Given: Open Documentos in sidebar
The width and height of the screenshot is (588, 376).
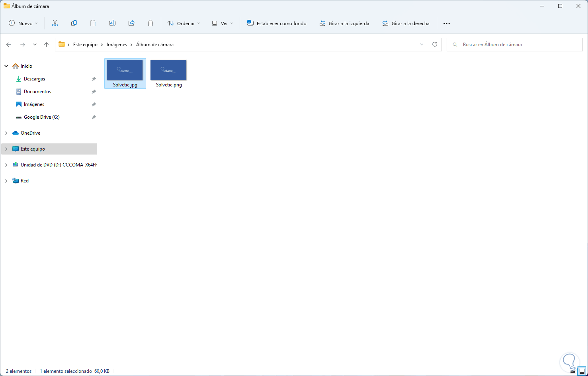Looking at the screenshot, I should tap(37, 92).
